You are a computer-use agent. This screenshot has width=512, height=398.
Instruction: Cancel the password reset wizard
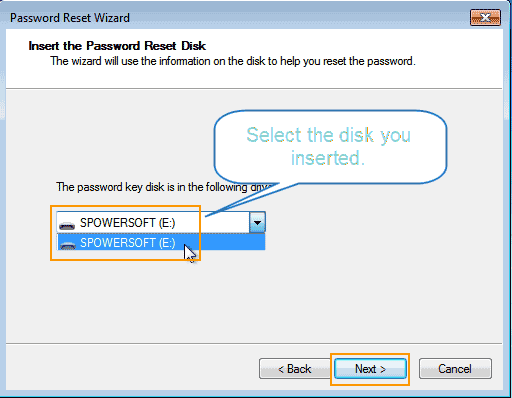click(x=455, y=369)
